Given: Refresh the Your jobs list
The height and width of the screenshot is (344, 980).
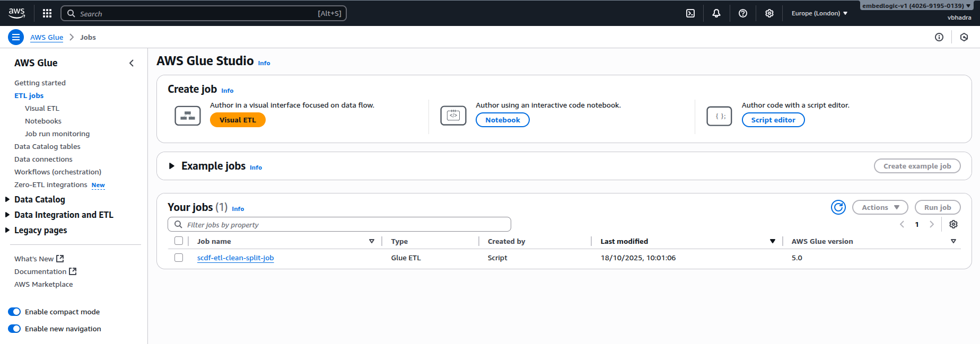Looking at the screenshot, I should tap(838, 207).
